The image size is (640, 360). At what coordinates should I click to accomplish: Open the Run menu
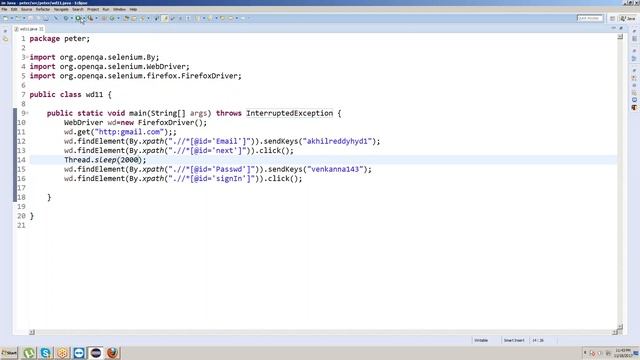click(x=106, y=9)
